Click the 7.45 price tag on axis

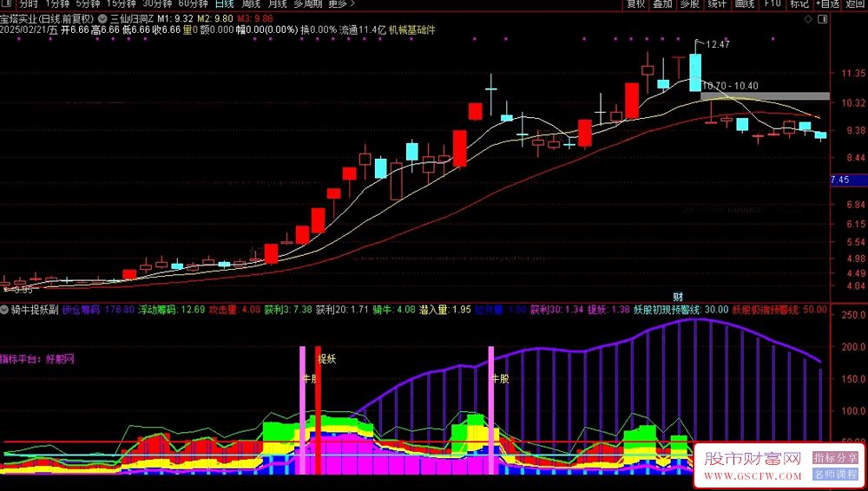point(849,180)
